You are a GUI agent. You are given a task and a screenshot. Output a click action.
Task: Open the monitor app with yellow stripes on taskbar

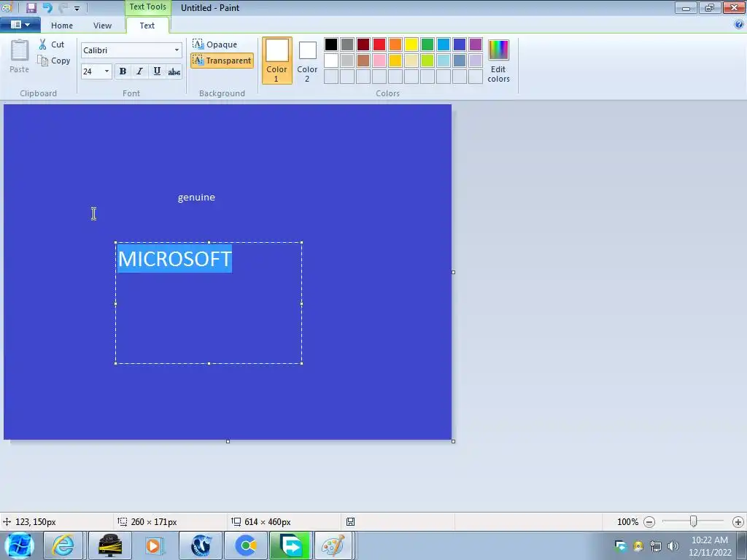(109, 545)
